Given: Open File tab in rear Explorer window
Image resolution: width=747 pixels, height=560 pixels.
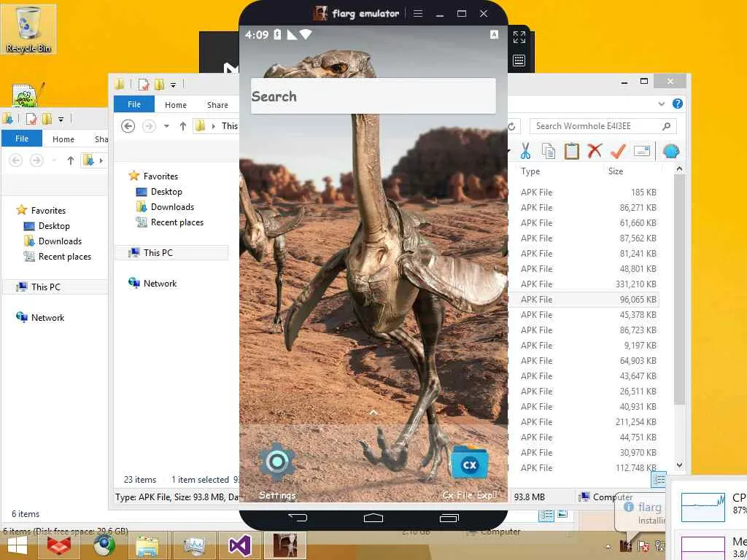Looking at the screenshot, I should click(22, 139).
